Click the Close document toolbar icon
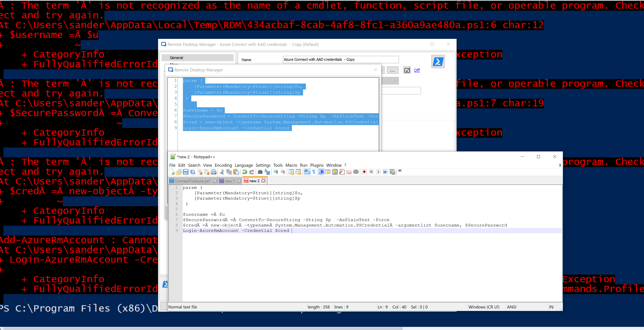The height and width of the screenshot is (330, 644). [200, 172]
